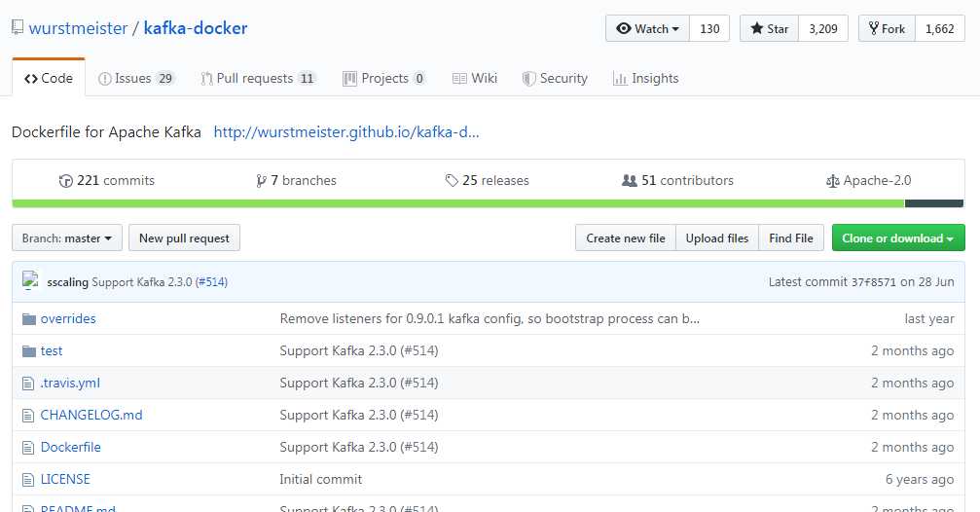Open Dockerfile file link
Image resolution: width=980 pixels, height=512 pixels.
click(71, 447)
